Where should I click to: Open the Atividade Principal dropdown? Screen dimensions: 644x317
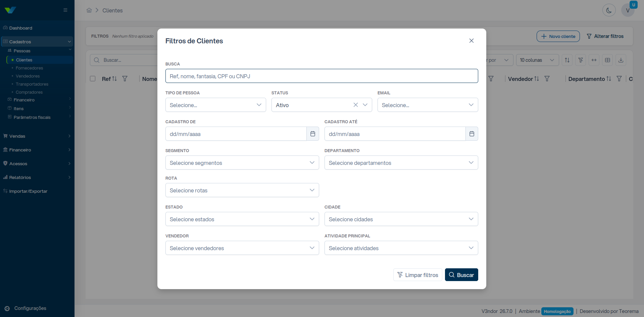pyautogui.click(x=401, y=248)
